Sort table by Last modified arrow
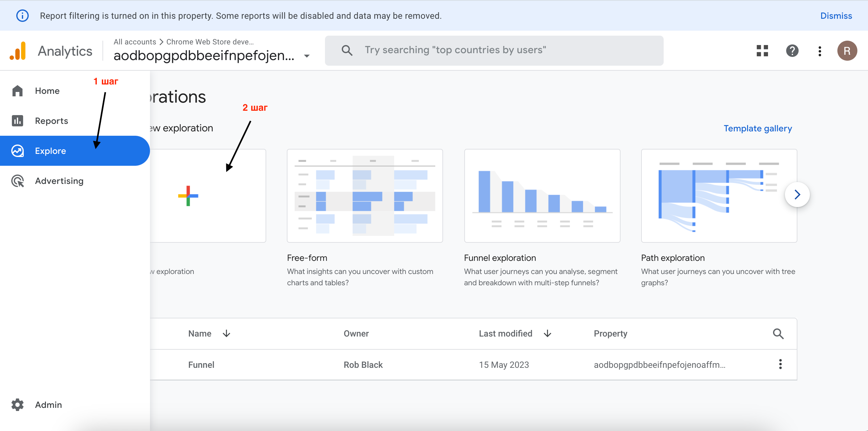This screenshot has height=431, width=868. pos(547,333)
